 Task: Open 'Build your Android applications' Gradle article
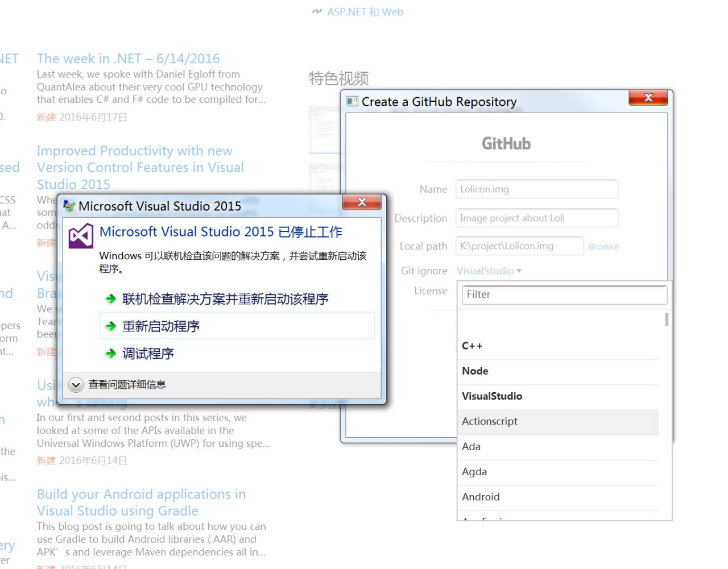[142, 502]
